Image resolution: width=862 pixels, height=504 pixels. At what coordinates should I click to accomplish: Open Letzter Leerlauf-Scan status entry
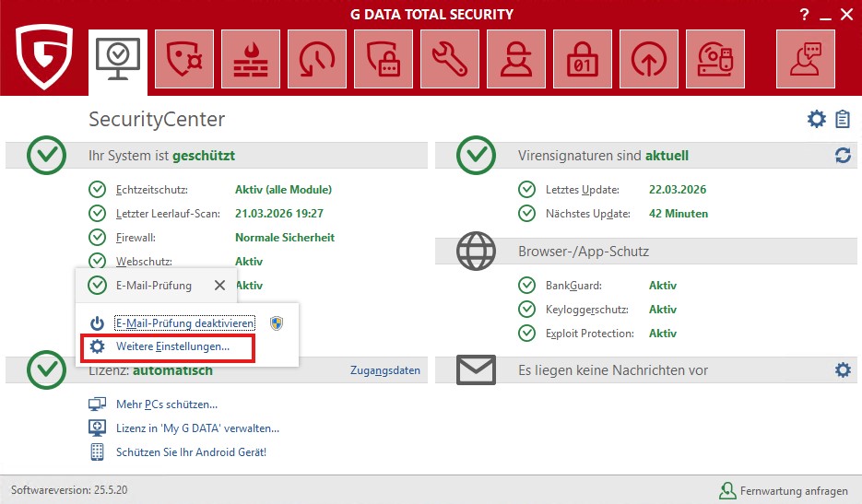tap(168, 214)
